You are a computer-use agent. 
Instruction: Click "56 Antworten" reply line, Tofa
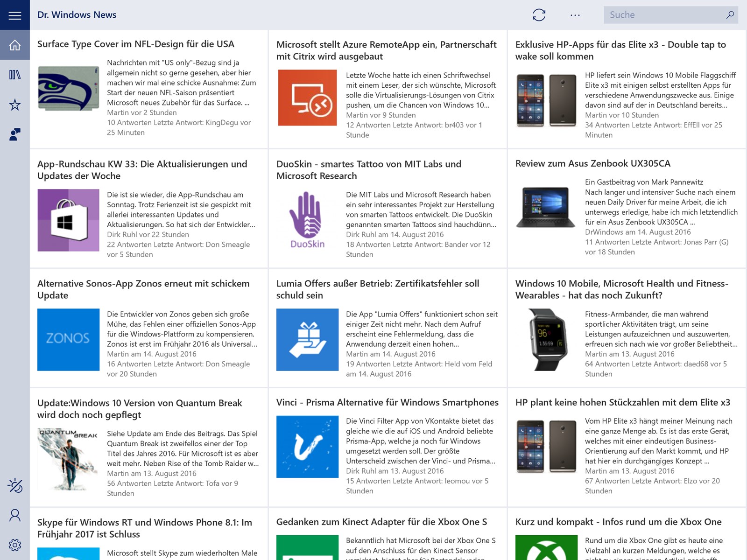click(172, 488)
